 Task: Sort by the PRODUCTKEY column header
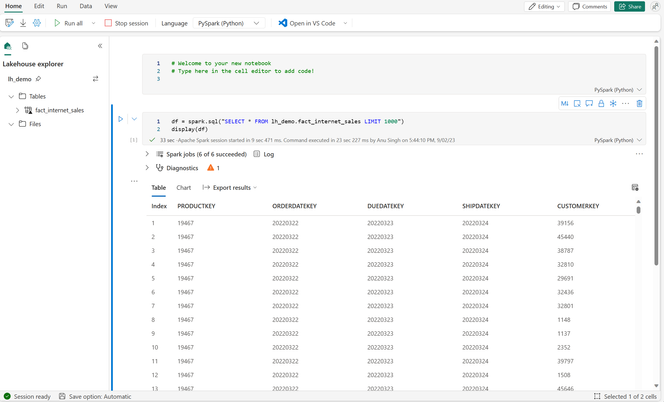[x=196, y=206]
